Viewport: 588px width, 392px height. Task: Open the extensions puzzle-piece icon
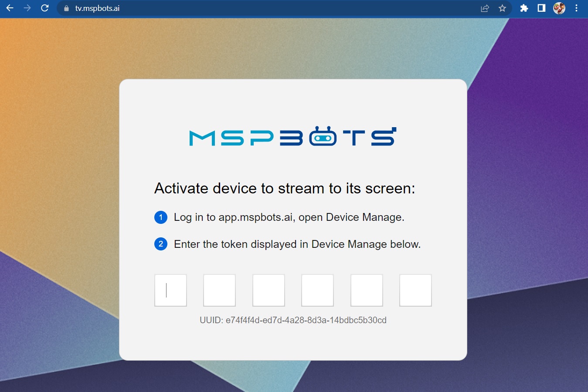(524, 8)
